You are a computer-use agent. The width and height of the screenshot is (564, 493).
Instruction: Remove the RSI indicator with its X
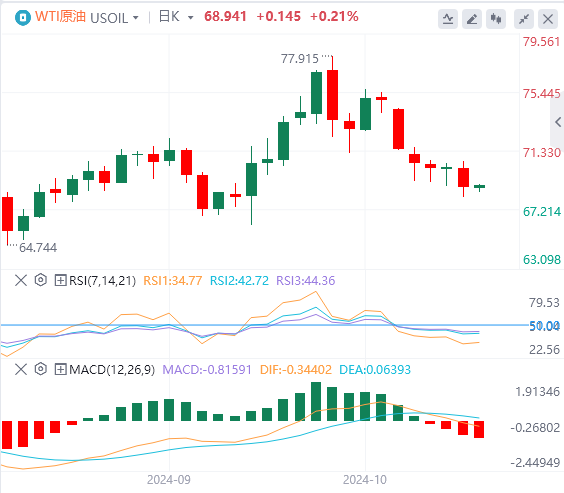21,280
